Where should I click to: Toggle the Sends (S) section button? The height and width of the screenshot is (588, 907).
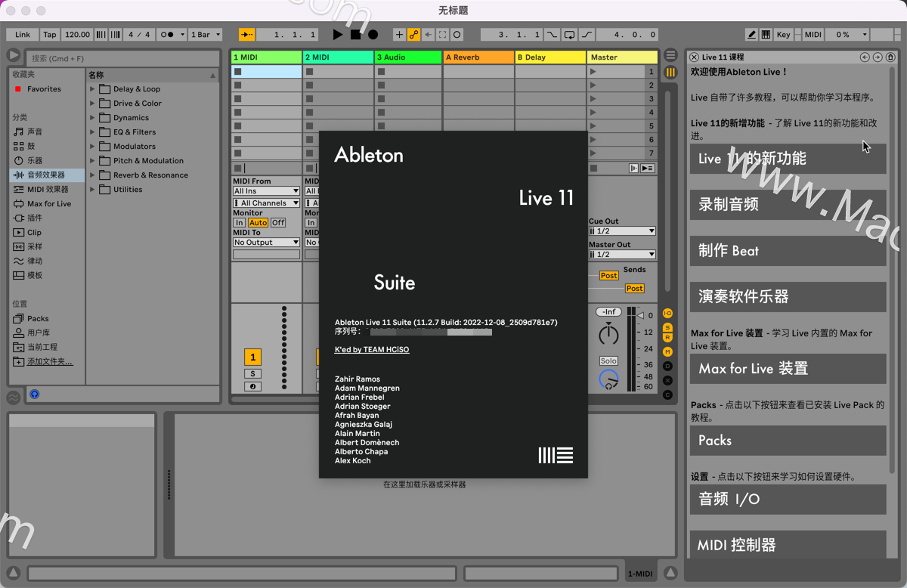tap(667, 327)
